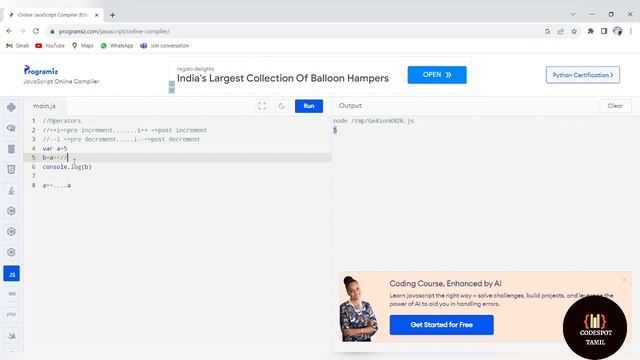This screenshot has height=360, width=640.
Task: Close the ad choices X icon
Action: point(172,90)
